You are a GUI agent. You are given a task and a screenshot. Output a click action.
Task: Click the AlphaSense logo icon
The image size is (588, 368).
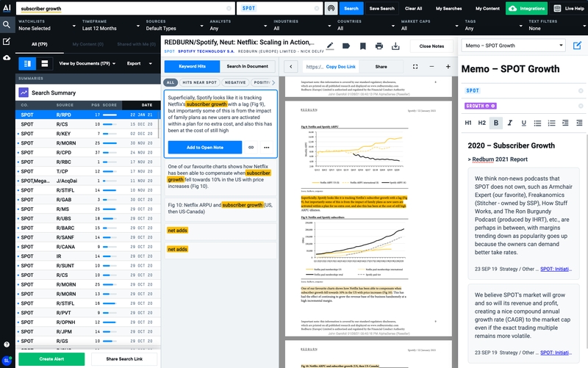click(7, 8)
